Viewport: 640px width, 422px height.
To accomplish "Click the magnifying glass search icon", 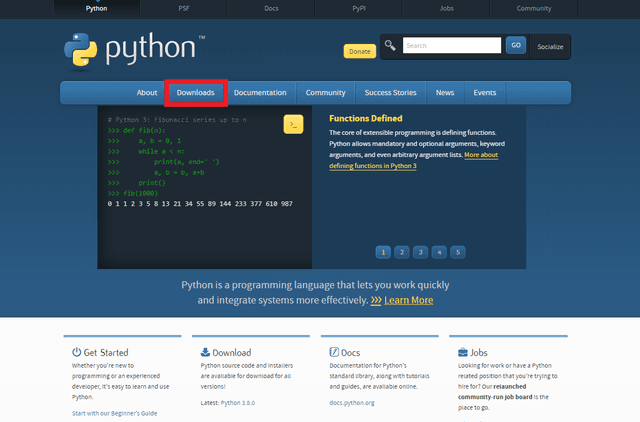I will (390, 45).
